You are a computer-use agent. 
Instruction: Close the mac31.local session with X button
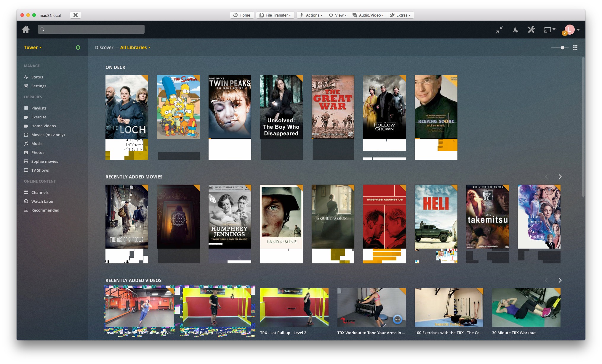(x=76, y=15)
